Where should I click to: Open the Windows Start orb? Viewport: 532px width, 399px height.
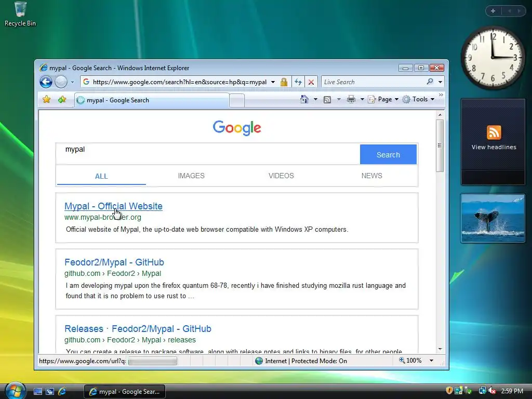15,390
